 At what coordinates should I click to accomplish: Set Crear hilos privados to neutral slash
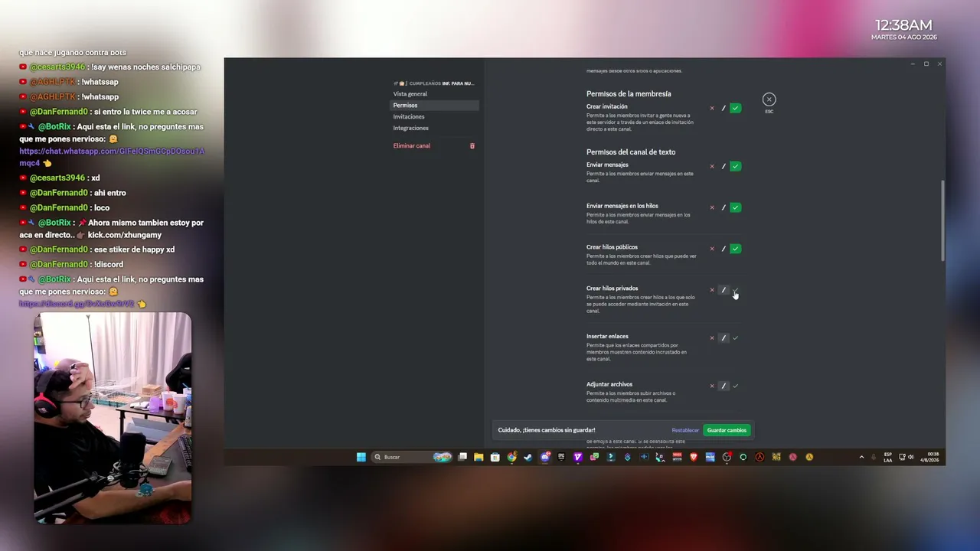pyautogui.click(x=724, y=290)
